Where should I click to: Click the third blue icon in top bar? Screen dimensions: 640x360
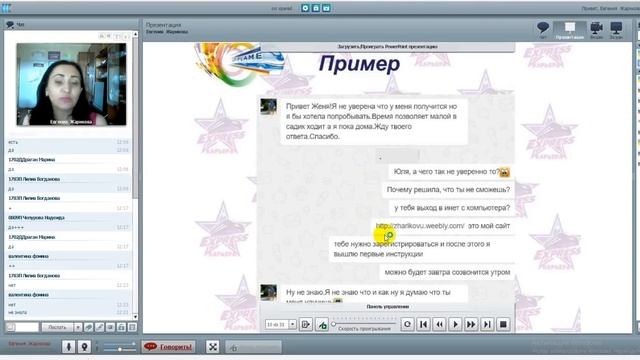click(x=326, y=8)
